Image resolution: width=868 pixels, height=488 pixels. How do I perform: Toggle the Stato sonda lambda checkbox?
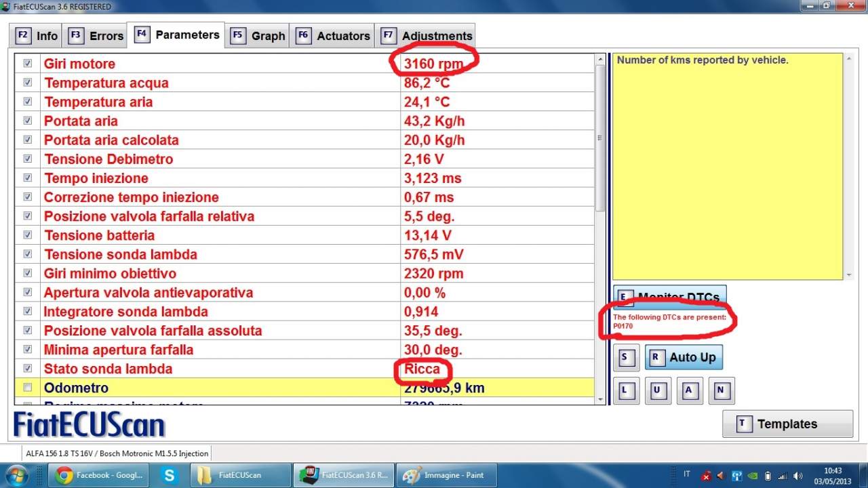(28, 369)
